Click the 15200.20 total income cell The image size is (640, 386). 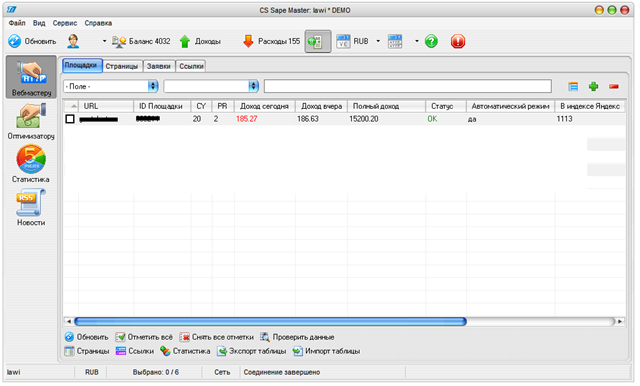click(x=364, y=119)
